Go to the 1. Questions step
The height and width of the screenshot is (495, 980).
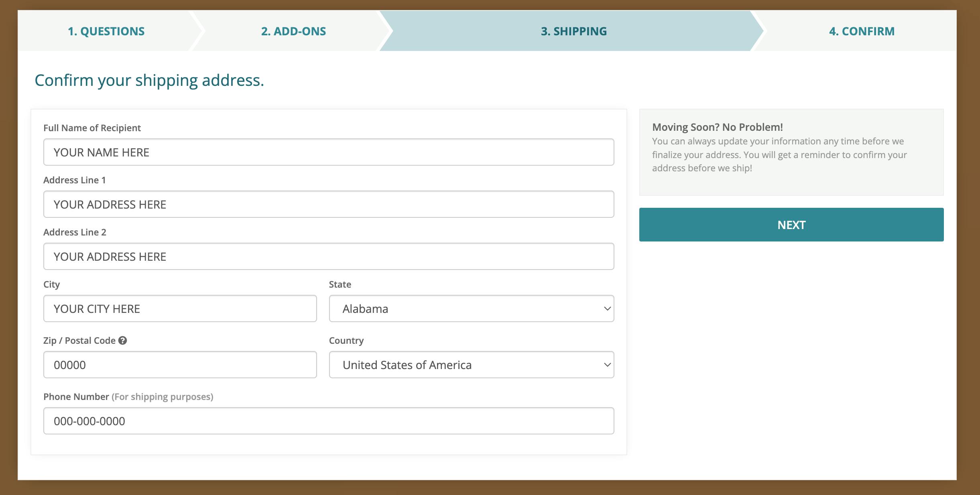(x=106, y=31)
